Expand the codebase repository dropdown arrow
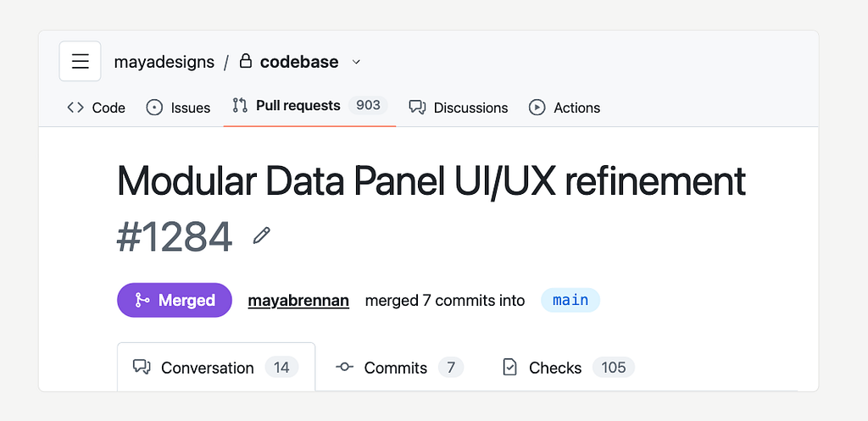 [357, 61]
